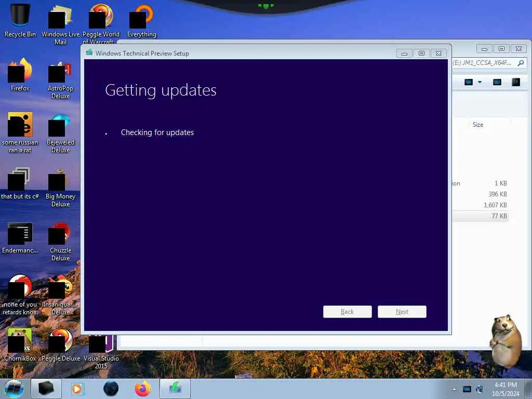Select the file row showing 1,607 KB
Screen dimensions: 532x399
(480, 205)
